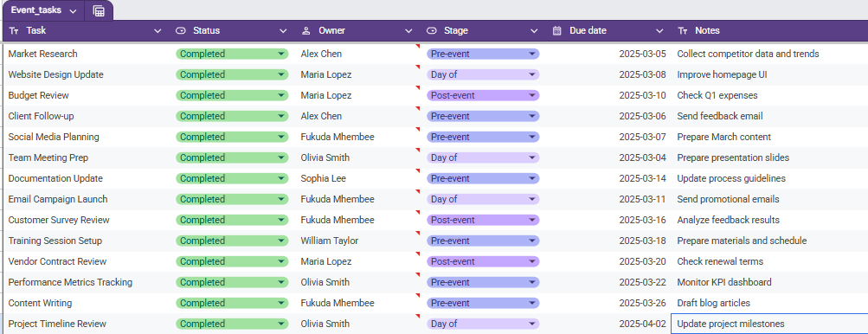This screenshot has width=868, height=334.
Task: Click note 'Check renewal terms'
Action: [x=720, y=261]
